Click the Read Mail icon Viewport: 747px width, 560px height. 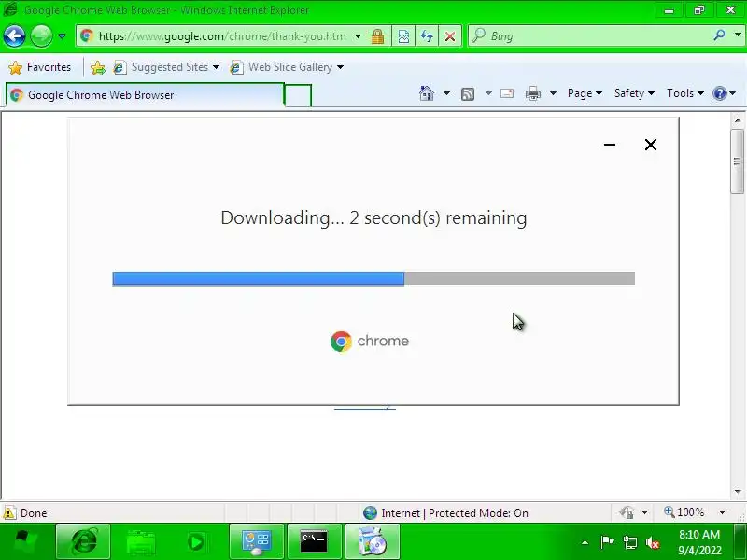(507, 93)
